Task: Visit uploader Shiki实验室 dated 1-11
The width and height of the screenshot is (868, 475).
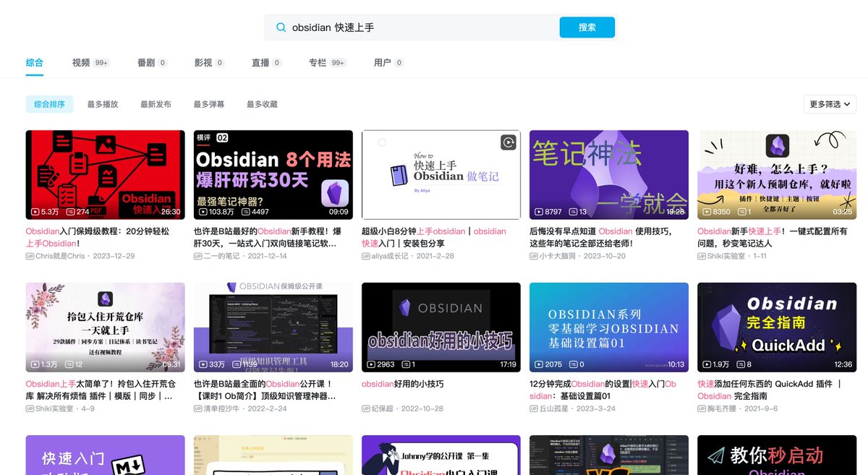Action: pos(726,256)
